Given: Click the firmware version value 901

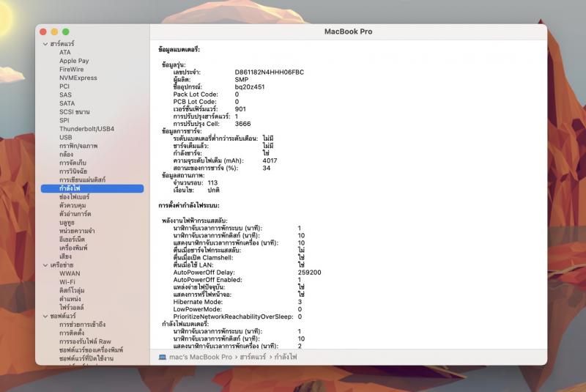Looking at the screenshot, I should (x=240, y=109).
